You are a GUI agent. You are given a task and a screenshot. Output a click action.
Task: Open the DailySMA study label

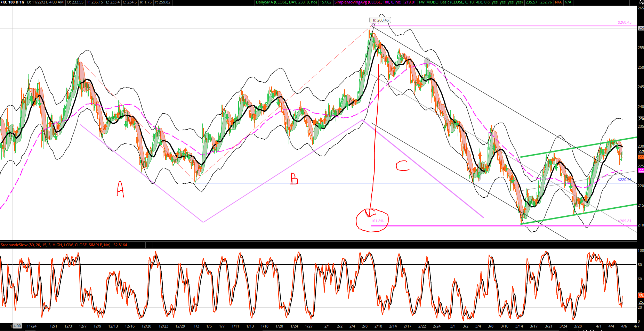[287, 2]
